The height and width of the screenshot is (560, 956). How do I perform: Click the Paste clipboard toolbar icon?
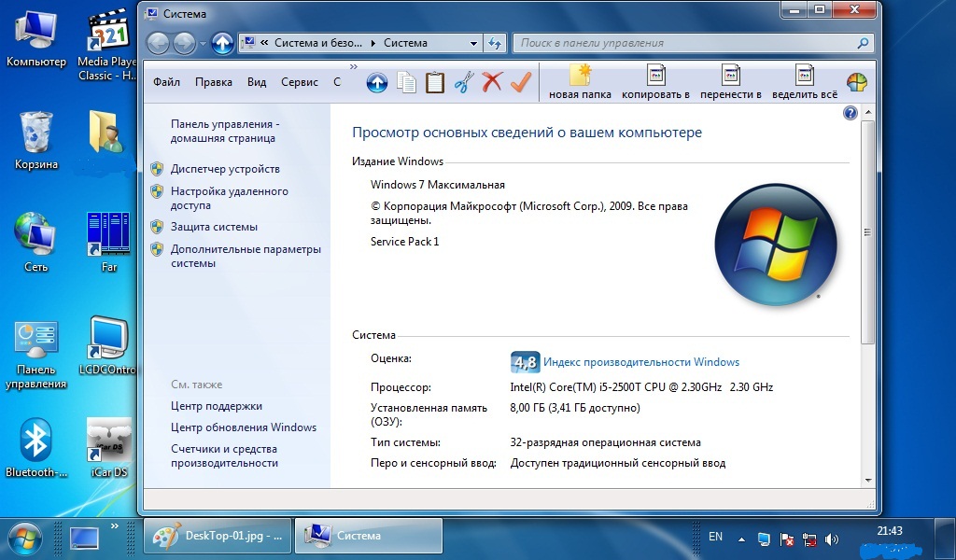click(x=435, y=82)
